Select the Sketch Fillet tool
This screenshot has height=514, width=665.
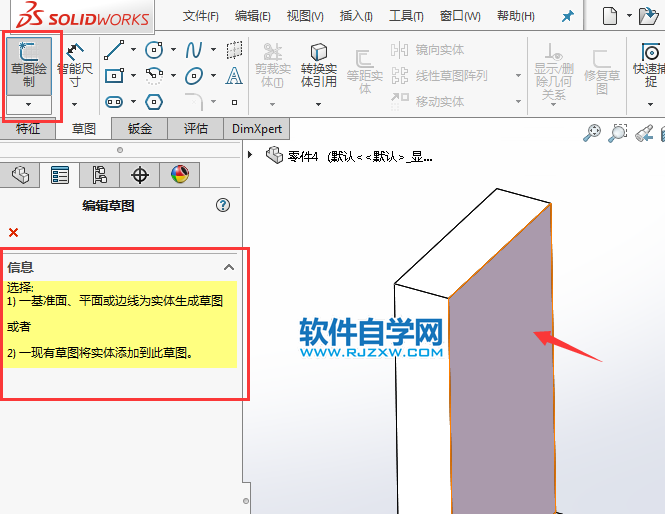194,102
